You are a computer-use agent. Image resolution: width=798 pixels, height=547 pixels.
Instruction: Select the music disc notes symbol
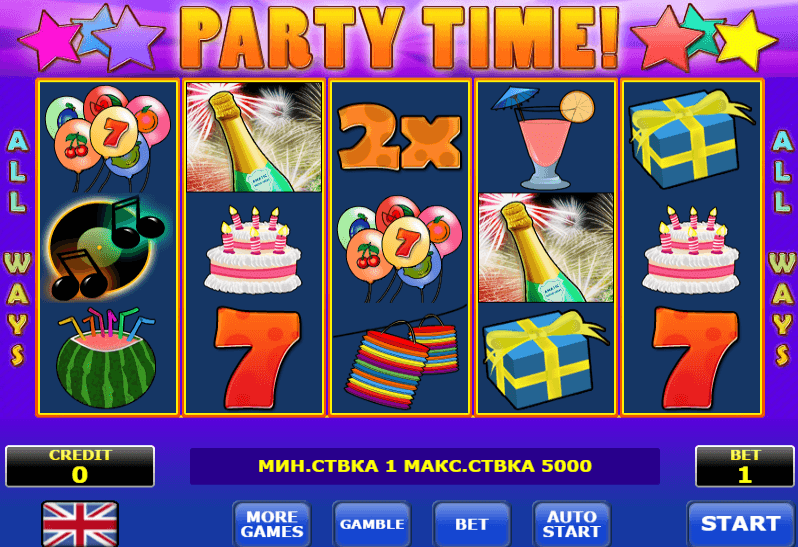[x=105, y=248]
